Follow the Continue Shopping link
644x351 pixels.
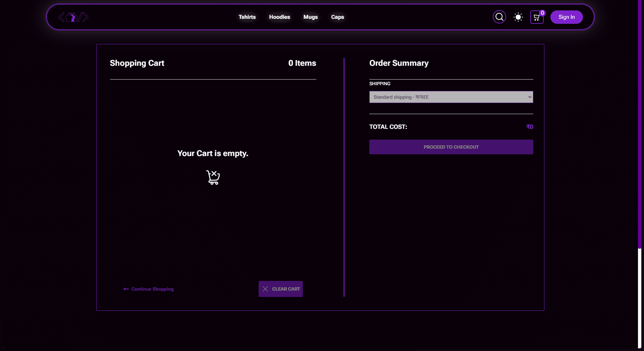(x=152, y=289)
